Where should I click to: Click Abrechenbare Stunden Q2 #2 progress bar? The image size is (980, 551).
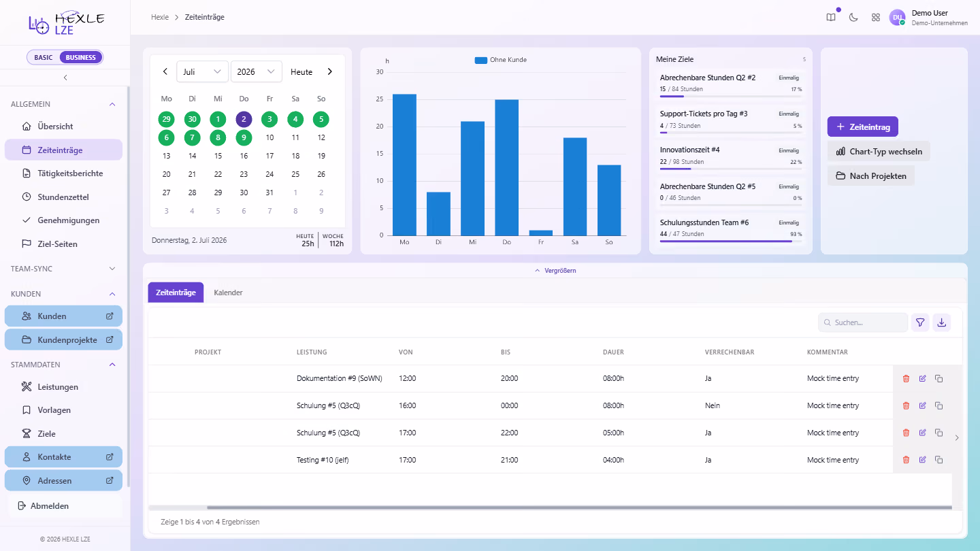coord(731,97)
